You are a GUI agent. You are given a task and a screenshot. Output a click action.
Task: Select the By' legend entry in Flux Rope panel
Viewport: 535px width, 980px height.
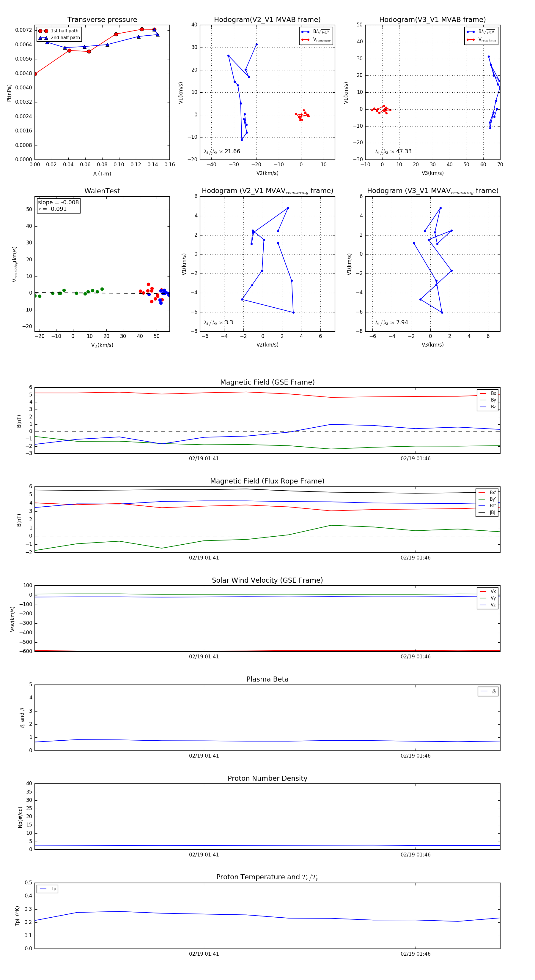click(x=487, y=499)
